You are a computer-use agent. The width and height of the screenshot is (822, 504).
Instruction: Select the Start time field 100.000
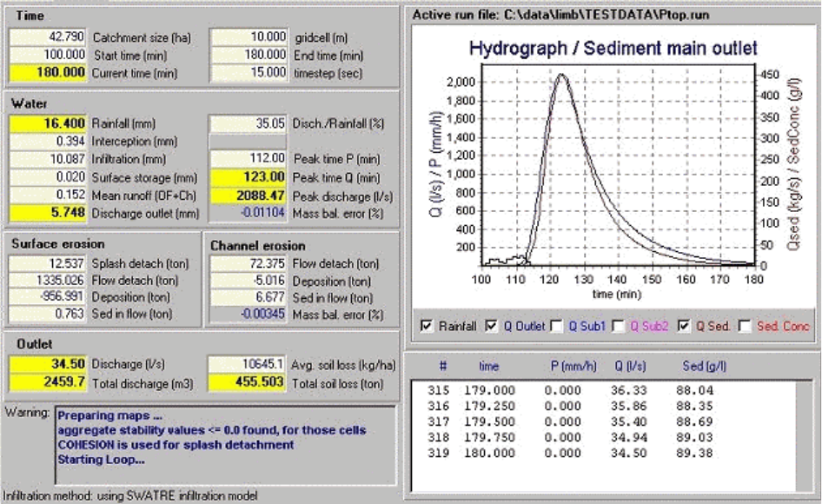pos(48,55)
